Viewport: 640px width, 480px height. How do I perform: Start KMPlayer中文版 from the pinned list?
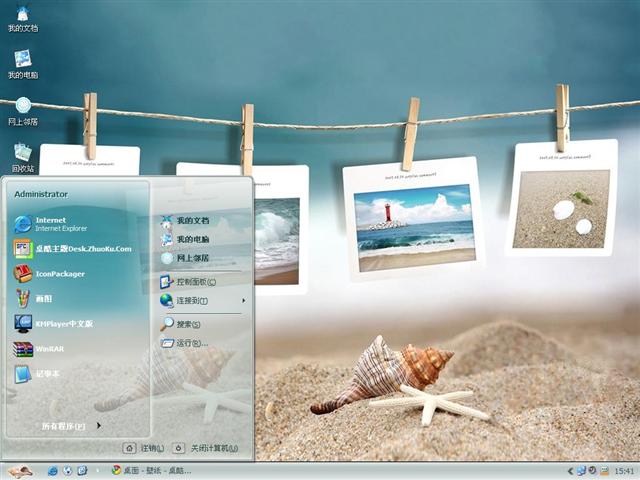point(63,324)
